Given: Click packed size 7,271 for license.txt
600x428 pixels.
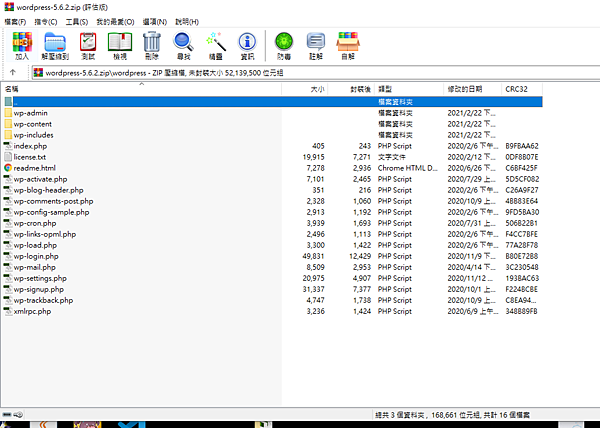Looking at the screenshot, I should pos(362,157).
